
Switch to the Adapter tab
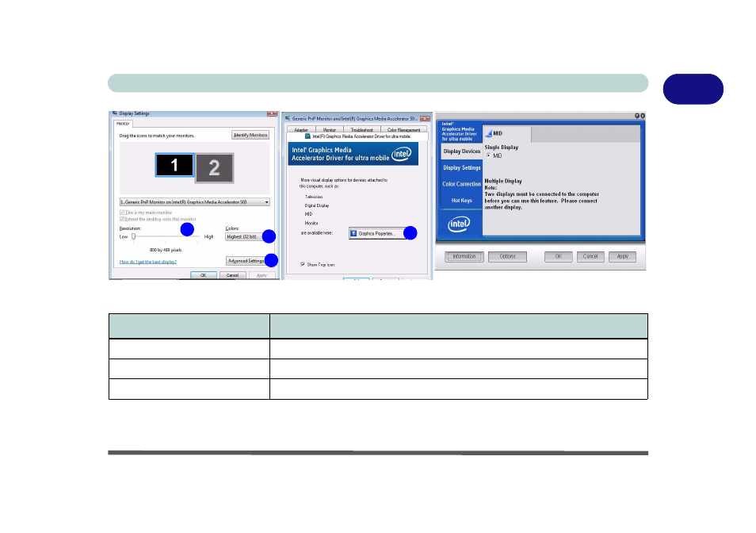[301, 130]
